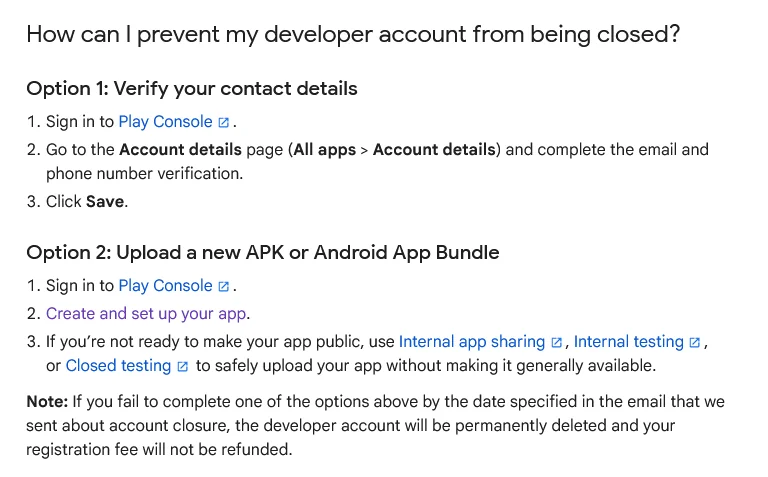
Task: Click the bold 'Note:' label
Action: 48,402
